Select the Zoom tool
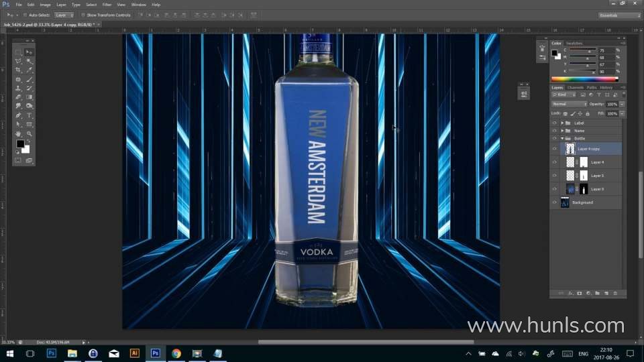The height and width of the screenshot is (362, 644). [x=29, y=134]
